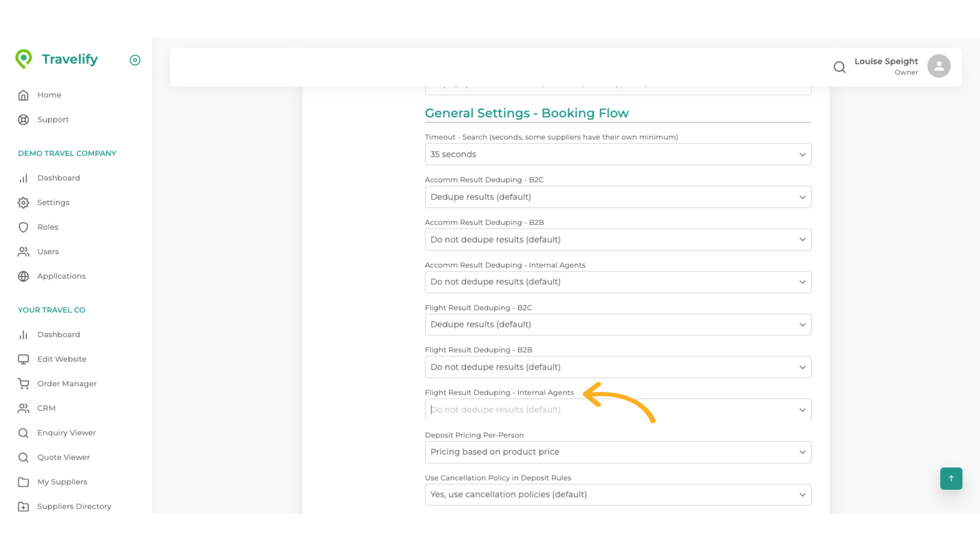Click the sidebar collapse target icon
This screenshot has height=551, width=980.
[135, 60]
